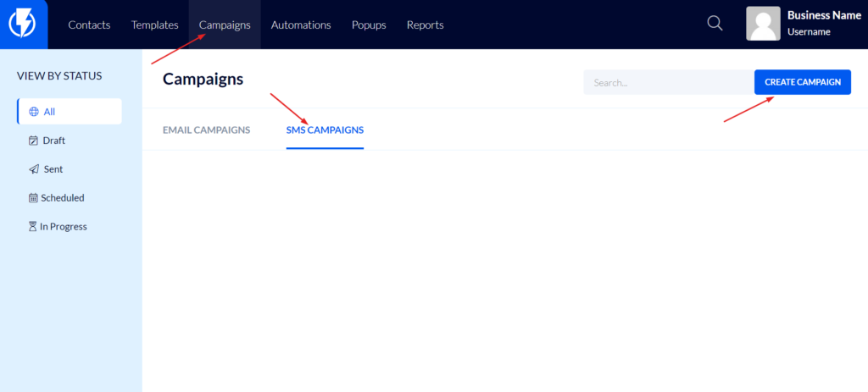Filter campaigns by Draft status
This screenshot has height=392, width=868.
point(47,141)
